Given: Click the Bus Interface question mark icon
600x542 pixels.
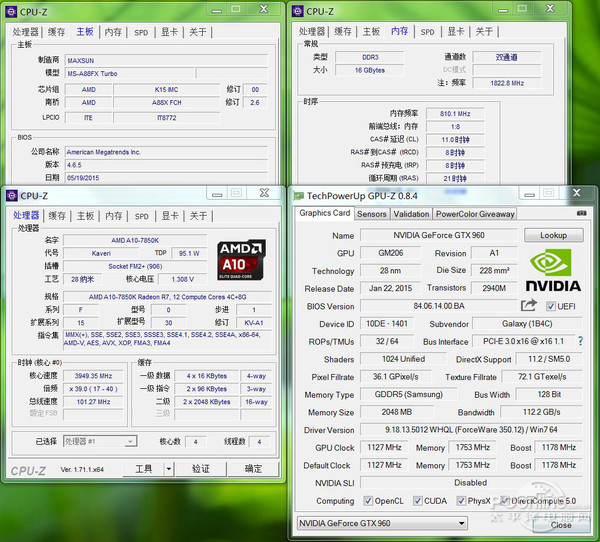Looking at the screenshot, I should [580, 341].
